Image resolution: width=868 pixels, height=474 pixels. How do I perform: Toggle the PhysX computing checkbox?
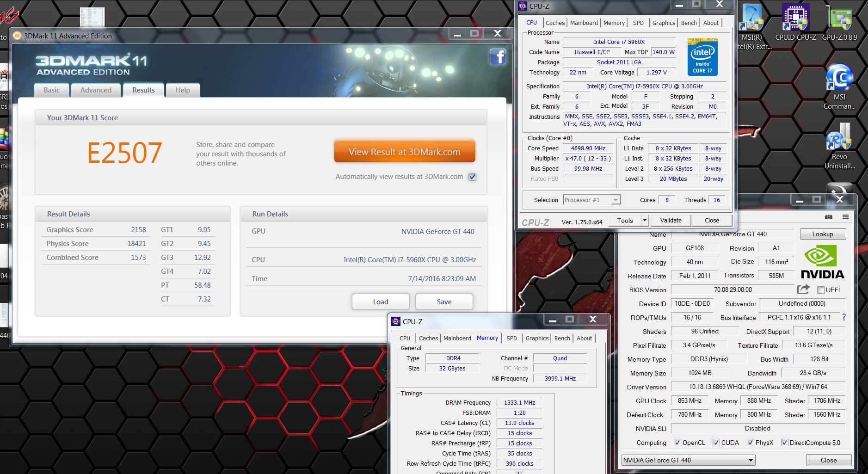pos(751,443)
